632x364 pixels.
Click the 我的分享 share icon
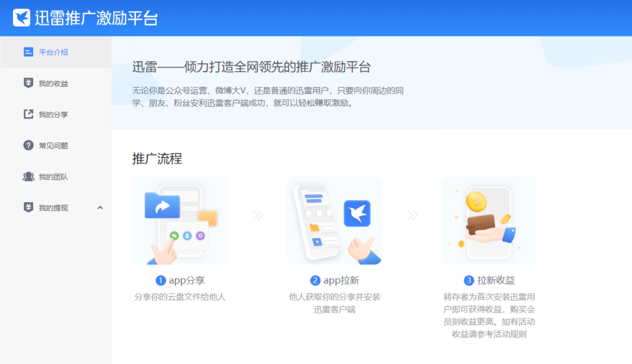pyautogui.click(x=27, y=114)
